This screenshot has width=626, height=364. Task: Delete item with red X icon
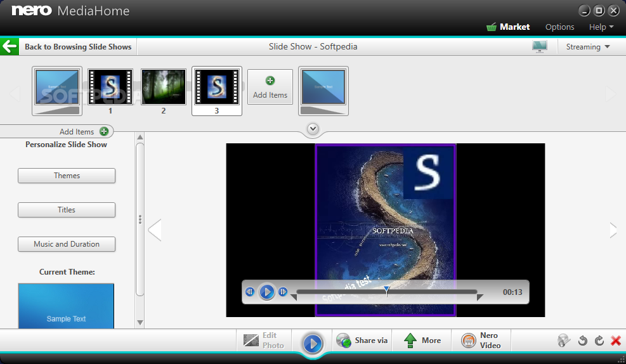[x=616, y=341]
